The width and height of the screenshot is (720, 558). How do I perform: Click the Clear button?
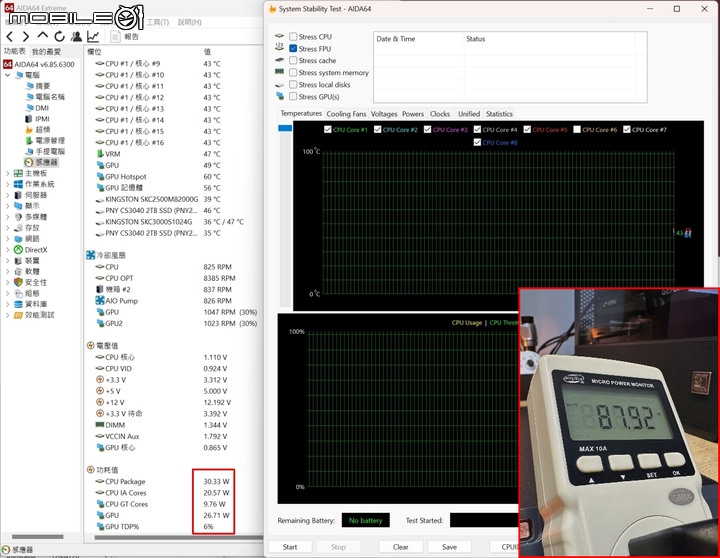[401, 547]
